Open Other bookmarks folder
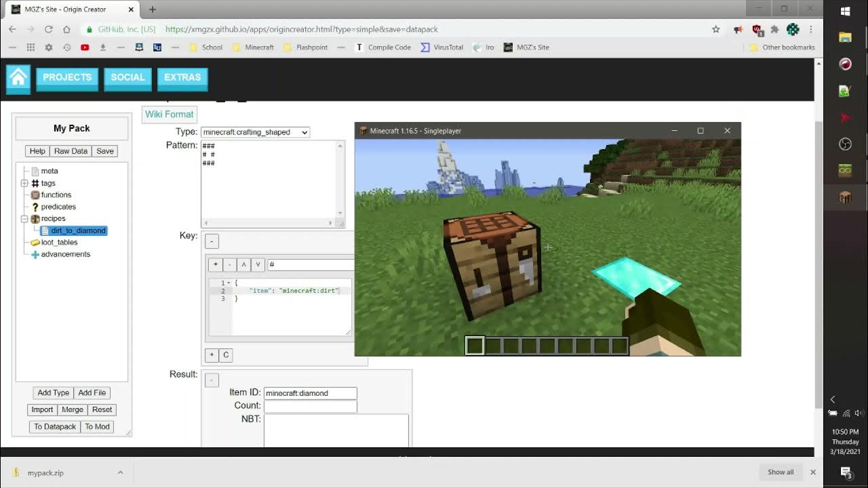868x488 pixels. (x=782, y=47)
